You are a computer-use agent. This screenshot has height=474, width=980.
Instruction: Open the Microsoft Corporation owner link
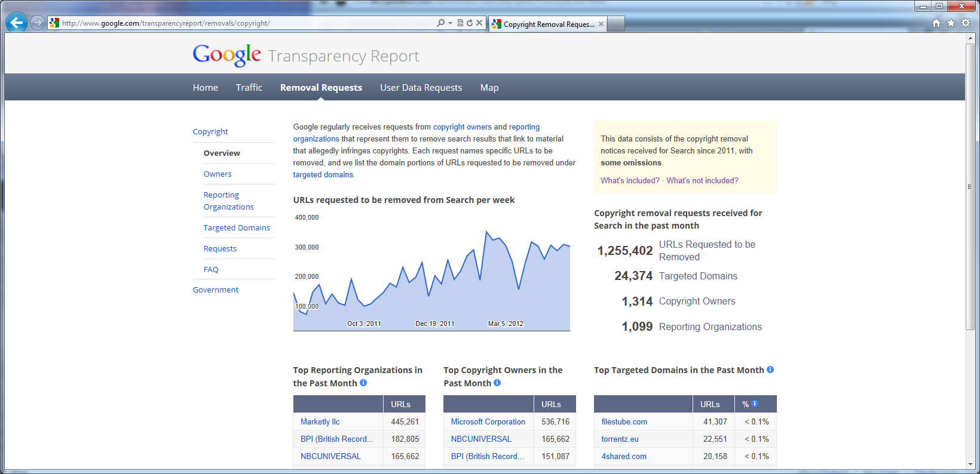[x=488, y=421]
